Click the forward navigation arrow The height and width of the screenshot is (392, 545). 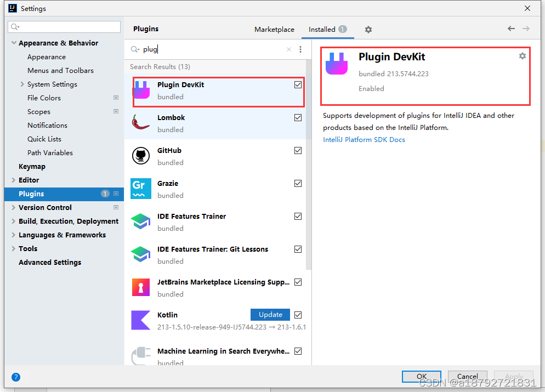pos(526,29)
